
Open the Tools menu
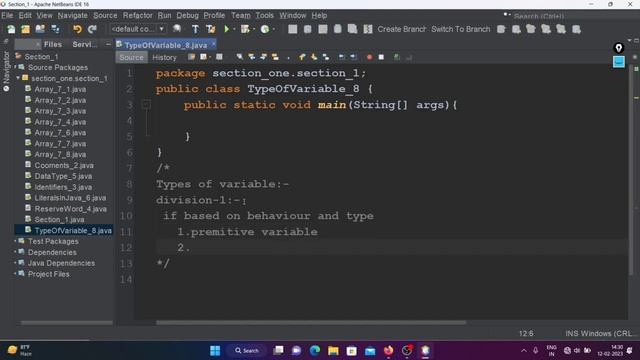[264, 15]
